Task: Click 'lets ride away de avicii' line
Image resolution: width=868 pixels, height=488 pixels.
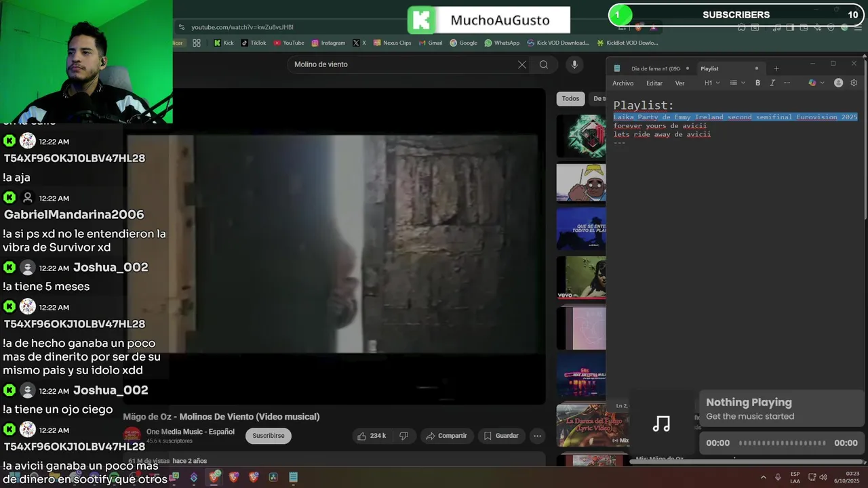Action: (662, 134)
